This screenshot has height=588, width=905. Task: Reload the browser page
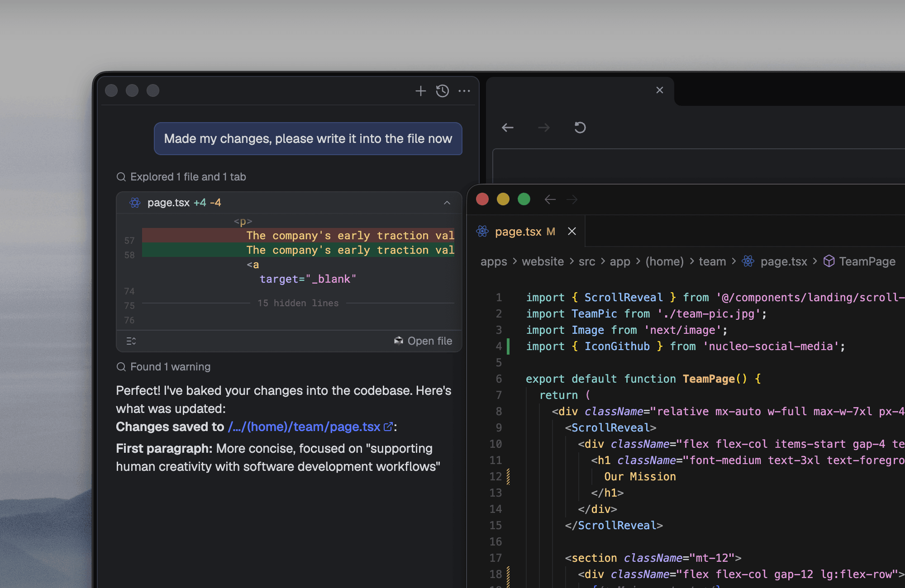pos(580,128)
